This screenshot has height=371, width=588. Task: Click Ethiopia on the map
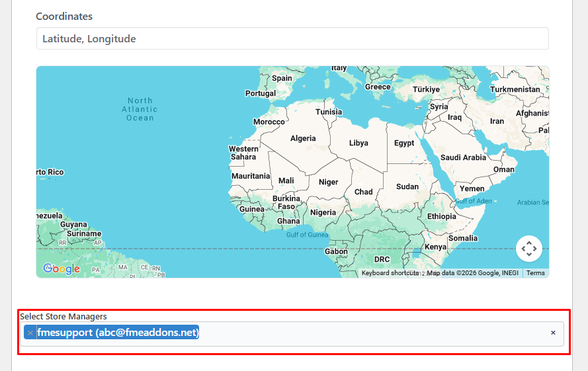(441, 216)
